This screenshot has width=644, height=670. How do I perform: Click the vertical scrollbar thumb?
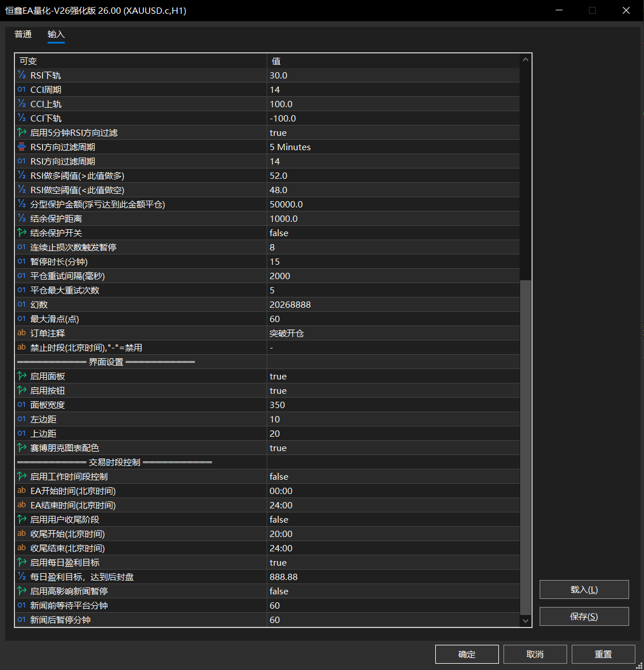(525, 448)
